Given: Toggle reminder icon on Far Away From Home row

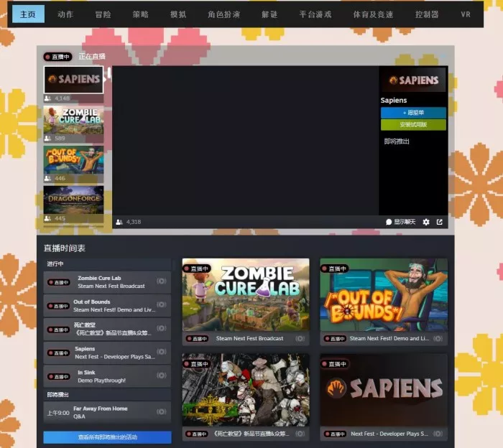Looking at the screenshot, I should coord(162,411).
